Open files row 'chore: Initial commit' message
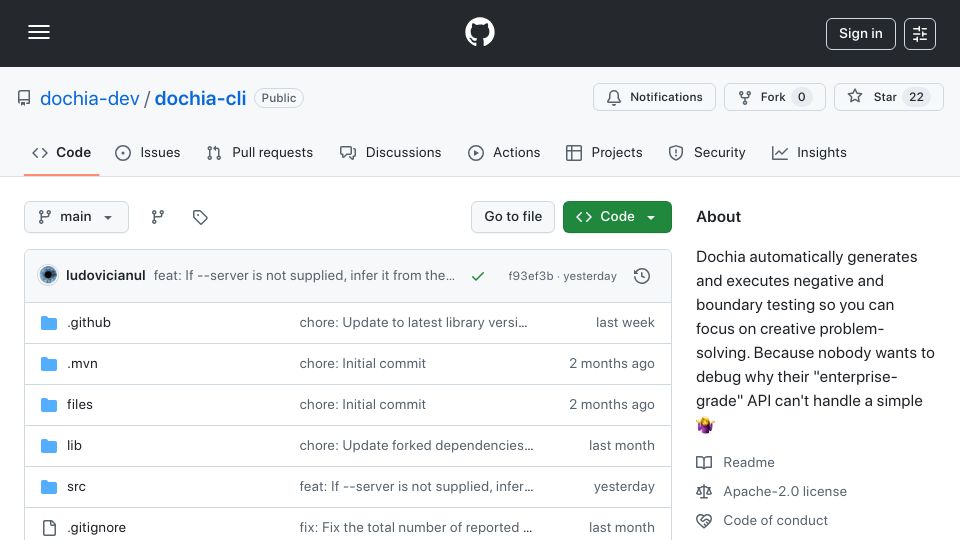This screenshot has width=960, height=540. click(362, 405)
